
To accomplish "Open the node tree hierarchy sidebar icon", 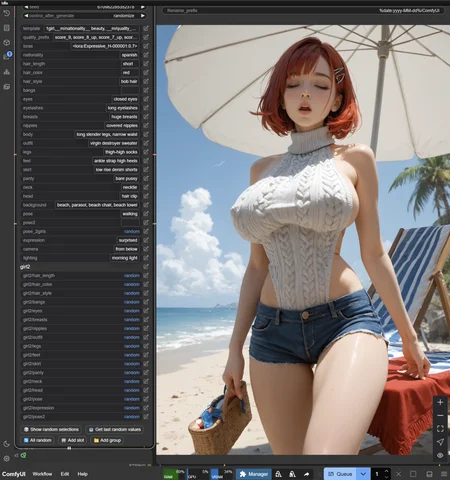I will [x=7, y=72].
